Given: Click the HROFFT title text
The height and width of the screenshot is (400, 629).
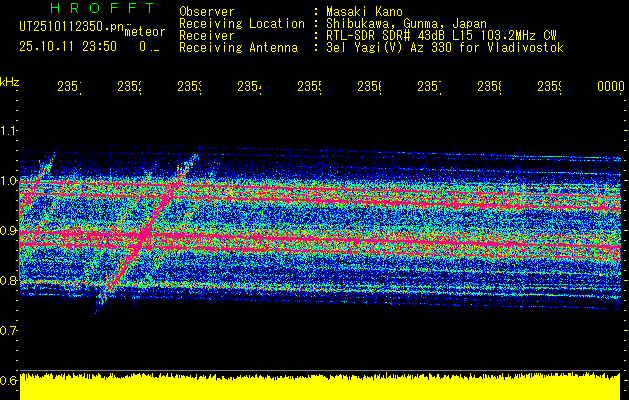Looking at the screenshot, I should (x=103, y=8).
